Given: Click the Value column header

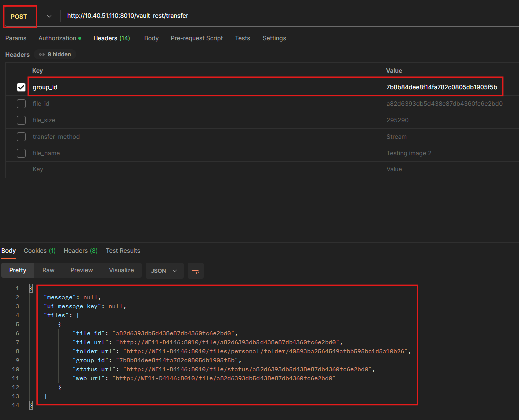Looking at the screenshot, I should (x=394, y=71).
